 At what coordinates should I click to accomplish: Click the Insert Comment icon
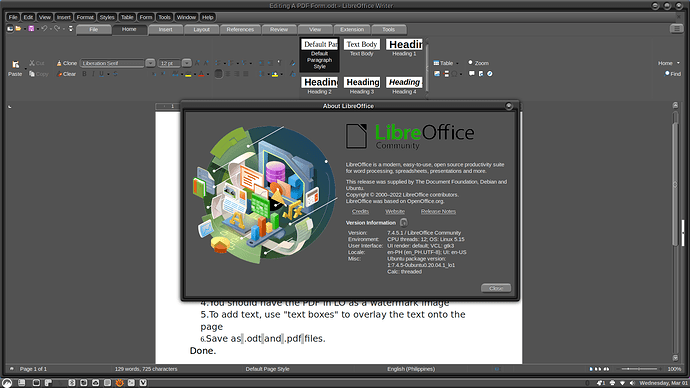[x=471, y=74]
